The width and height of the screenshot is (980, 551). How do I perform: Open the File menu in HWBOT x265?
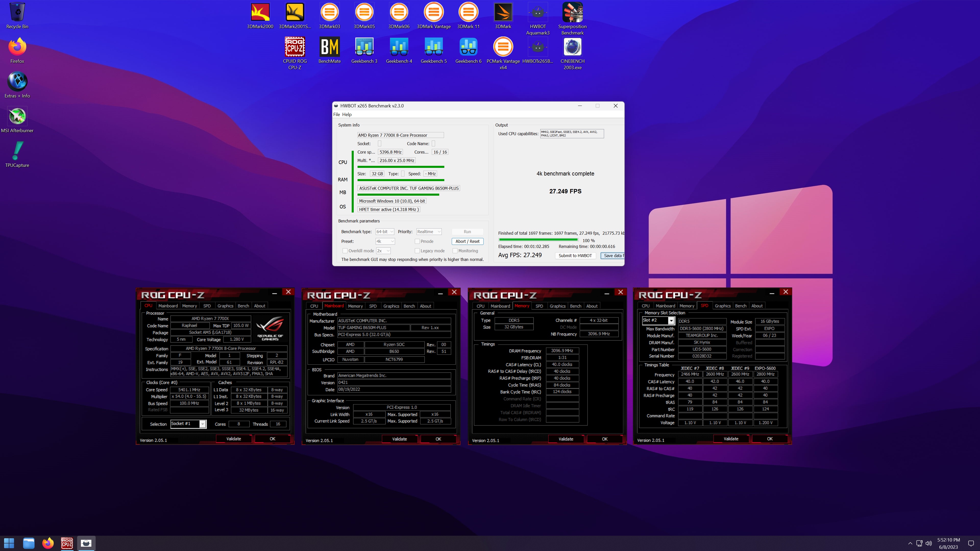click(x=336, y=115)
